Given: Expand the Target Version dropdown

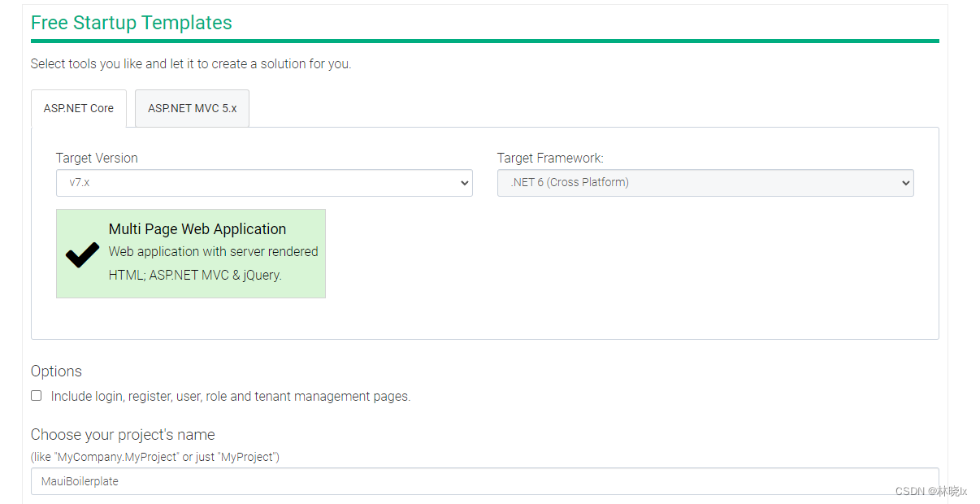Looking at the screenshot, I should [264, 183].
